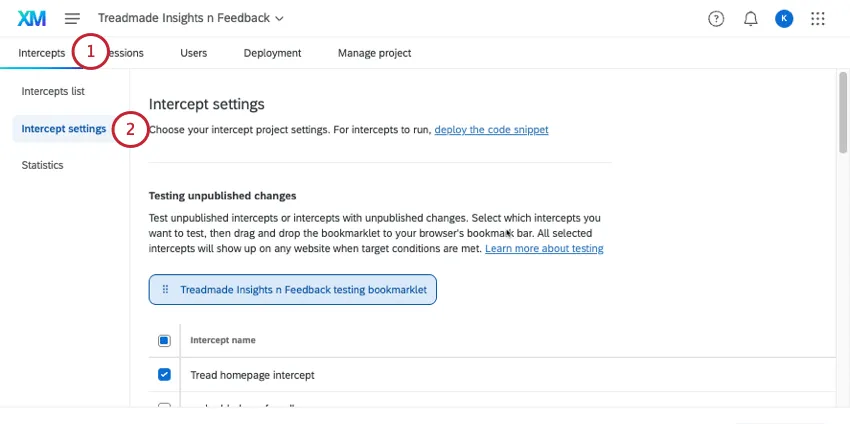The height and width of the screenshot is (424, 850).
Task: Open the app switcher grid icon
Action: click(818, 18)
